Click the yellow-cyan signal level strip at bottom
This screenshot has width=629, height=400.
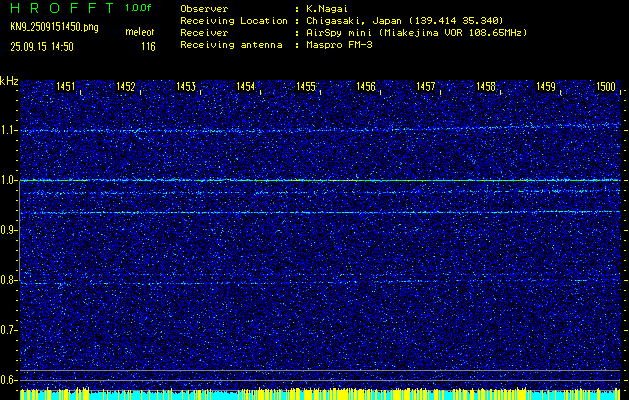coord(320,394)
